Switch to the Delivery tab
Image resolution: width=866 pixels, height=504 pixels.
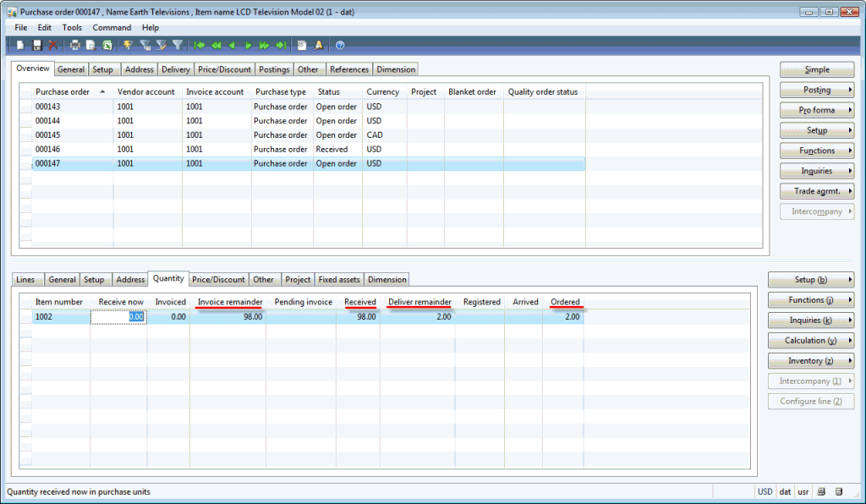175,68
